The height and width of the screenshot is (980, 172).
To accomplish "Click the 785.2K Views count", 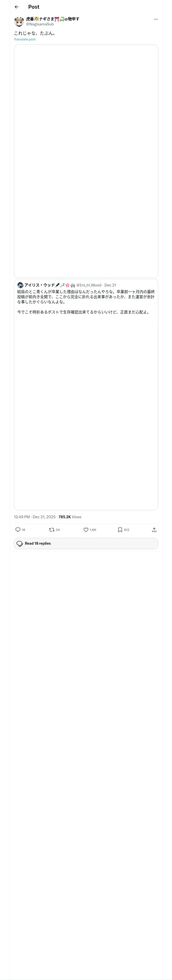I will point(70,517).
